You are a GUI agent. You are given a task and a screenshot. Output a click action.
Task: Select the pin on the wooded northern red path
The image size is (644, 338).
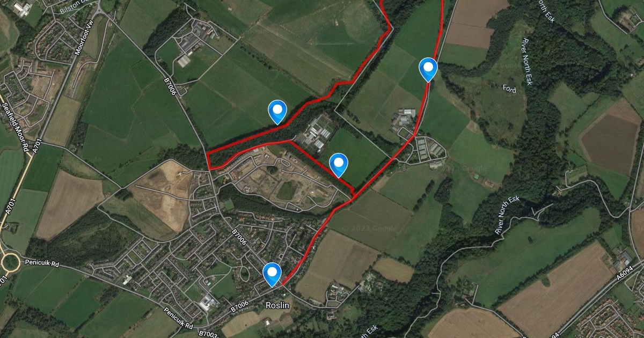pos(277,112)
